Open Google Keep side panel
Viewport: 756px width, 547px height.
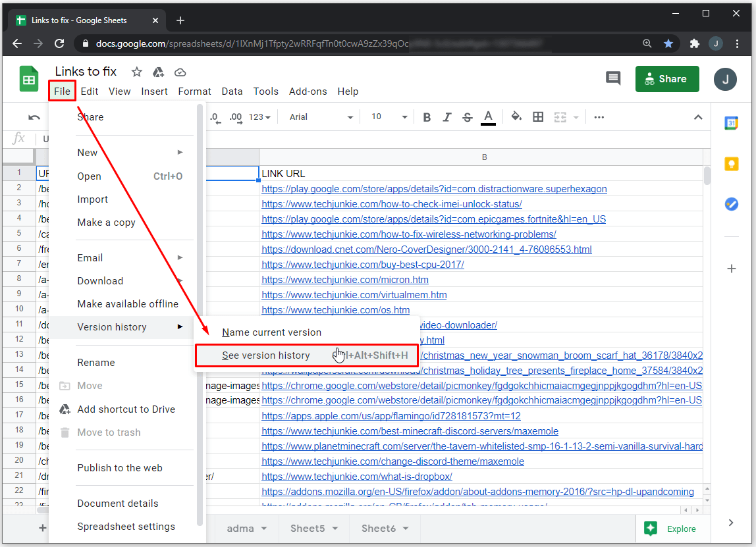[731, 164]
